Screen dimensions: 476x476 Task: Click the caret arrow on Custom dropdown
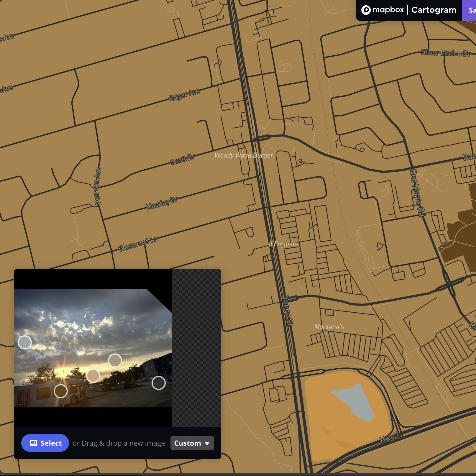(x=207, y=444)
